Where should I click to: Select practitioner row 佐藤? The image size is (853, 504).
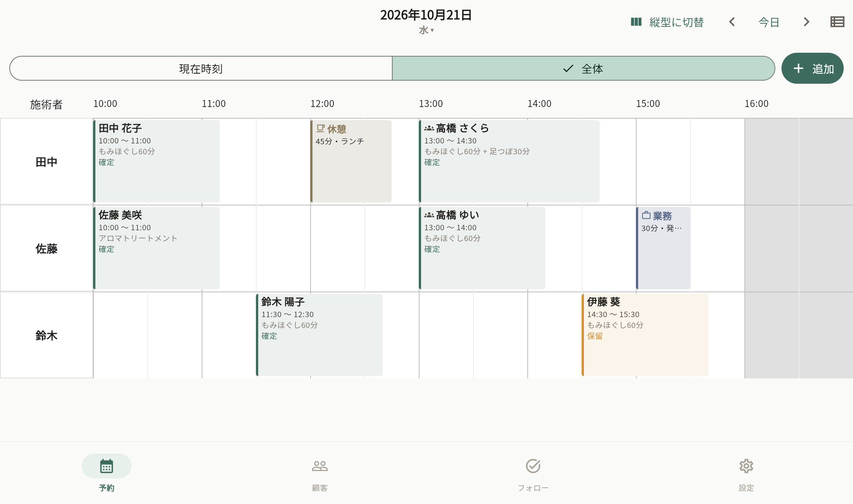coord(47,249)
